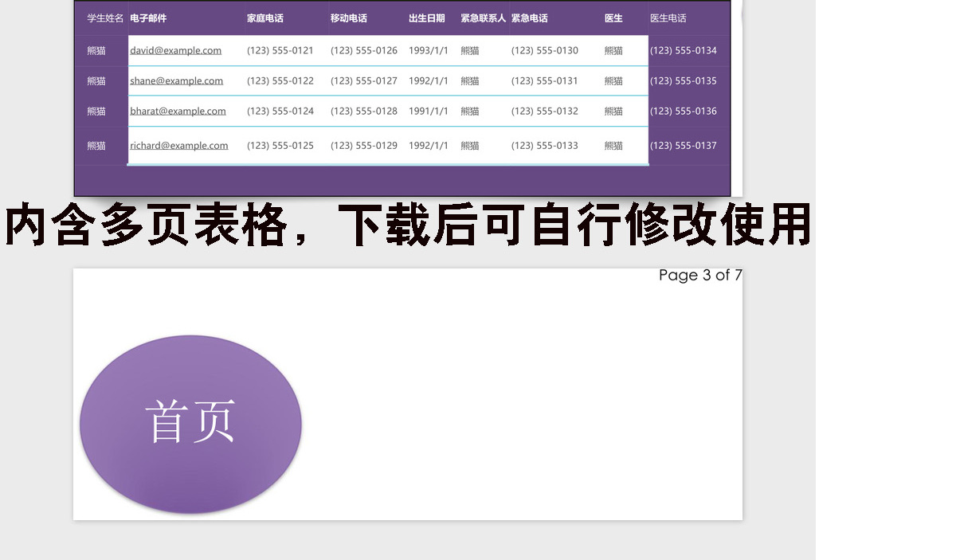
Task: Select emergency phone (123) 555-0131
Action: pyautogui.click(x=545, y=80)
